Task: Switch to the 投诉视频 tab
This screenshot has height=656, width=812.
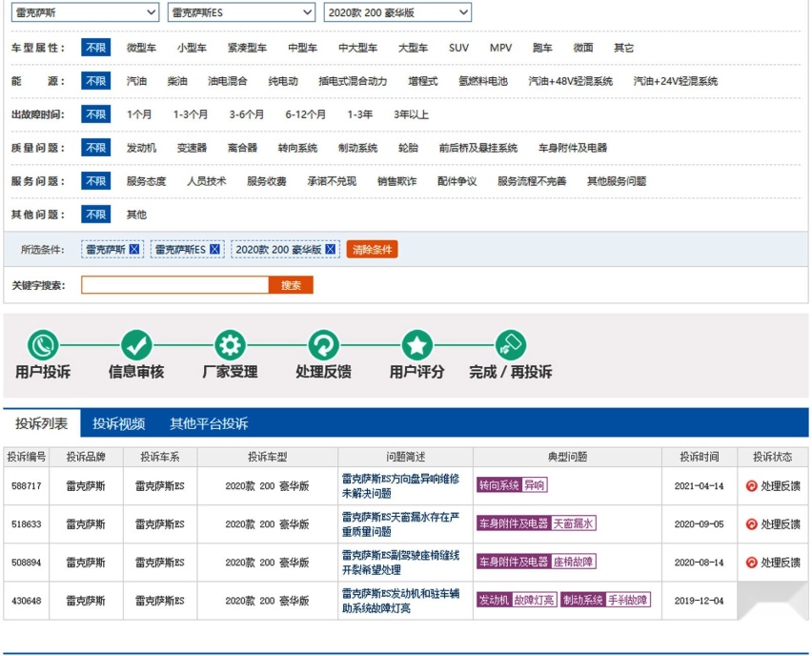Action: tap(118, 423)
